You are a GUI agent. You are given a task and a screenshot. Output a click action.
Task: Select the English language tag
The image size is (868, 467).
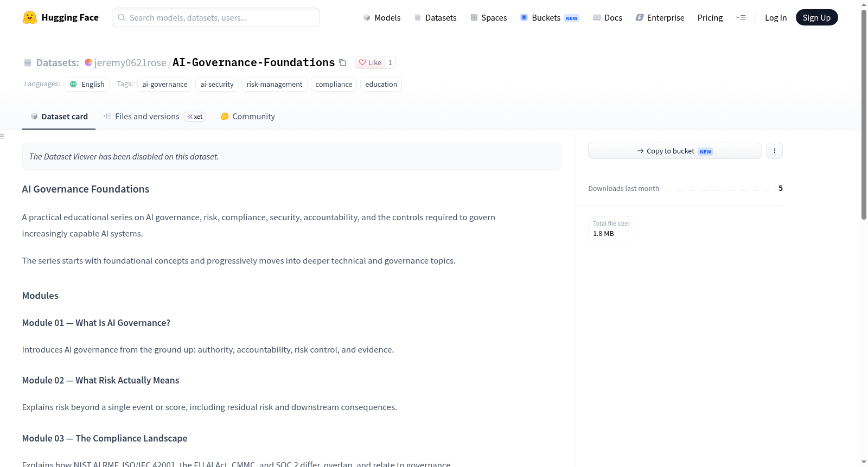pyautogui.click(x=87, y=84)
